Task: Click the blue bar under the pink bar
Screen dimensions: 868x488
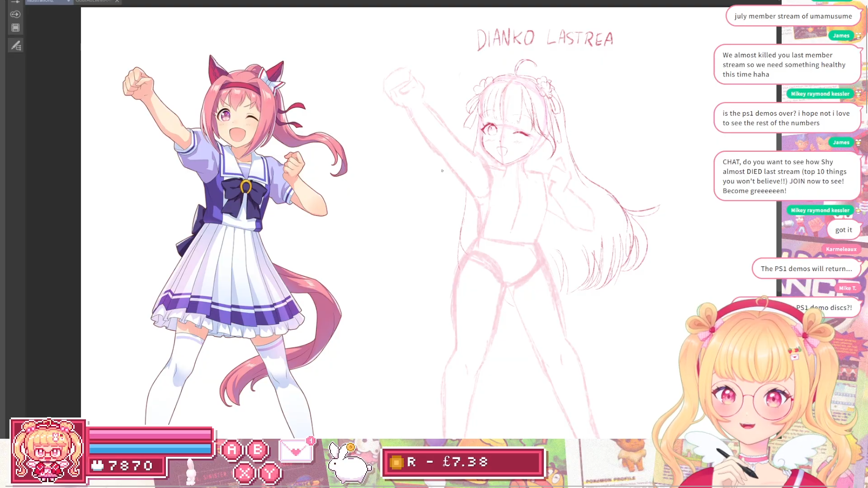Action: pyautogui.click(x=150, y=448)
